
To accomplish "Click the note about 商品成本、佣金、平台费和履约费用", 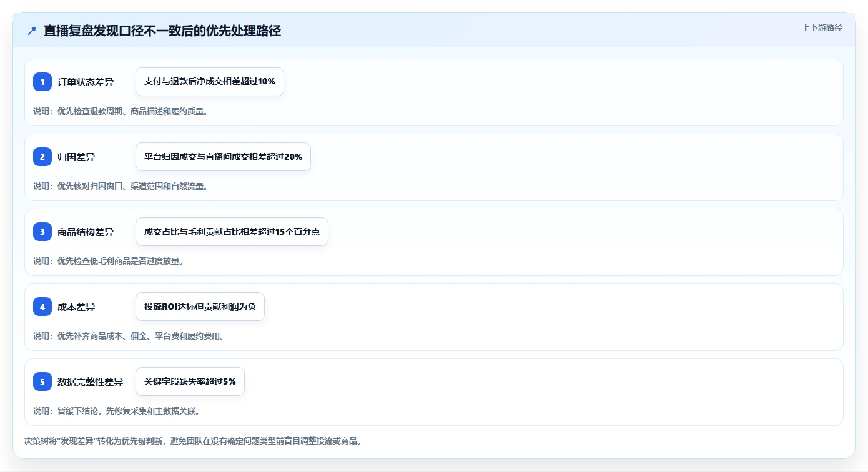I will pyautogui.click(x=129, y=336).
